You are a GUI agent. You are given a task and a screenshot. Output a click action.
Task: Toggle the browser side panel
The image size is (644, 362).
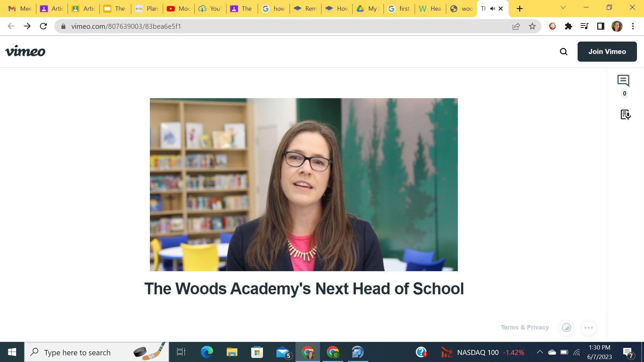tap(600, 26)
